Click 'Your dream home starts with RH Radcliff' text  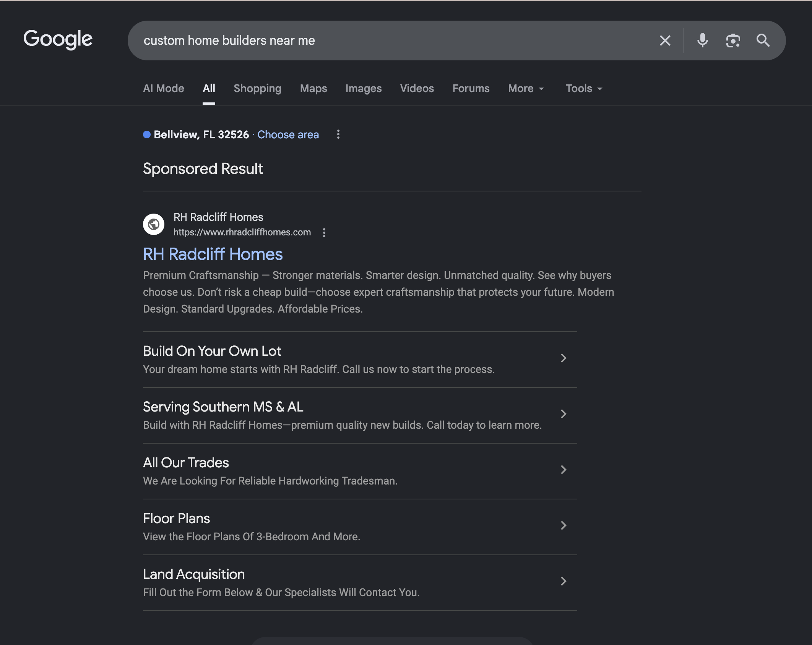(319, 369)
